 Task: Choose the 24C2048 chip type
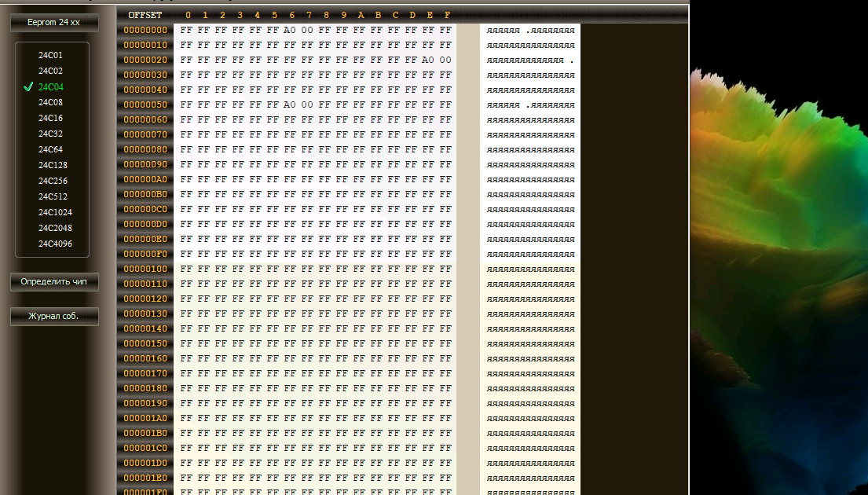point(55,229)
